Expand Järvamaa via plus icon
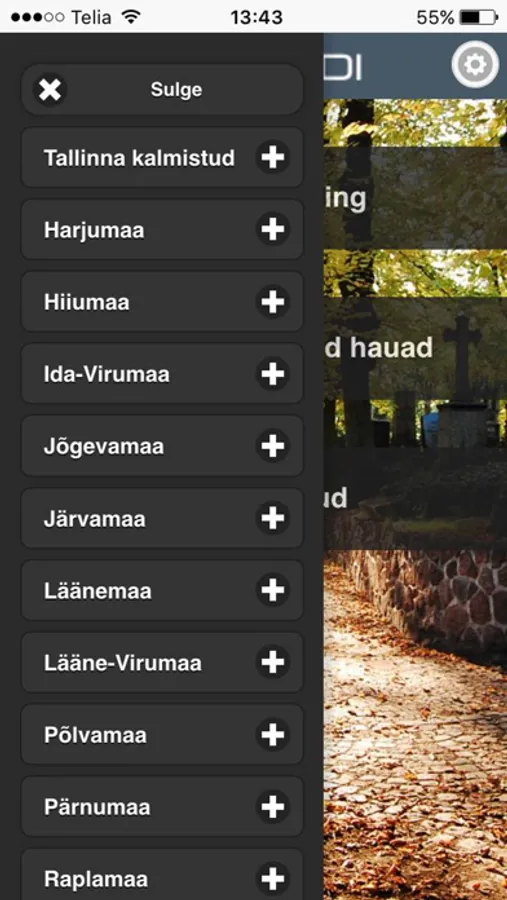Viewport: 507px width, 900px height. pos(273,518)
